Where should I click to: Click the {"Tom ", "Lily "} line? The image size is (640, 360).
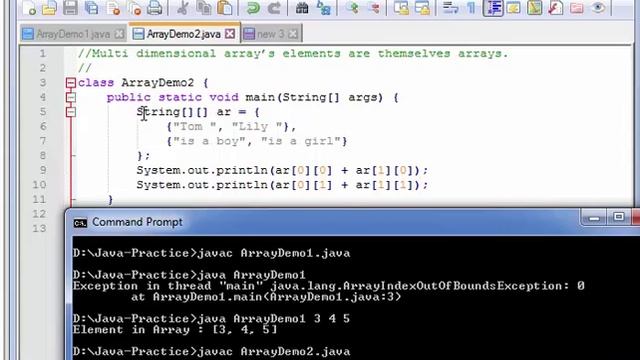(x=231, y=127)
